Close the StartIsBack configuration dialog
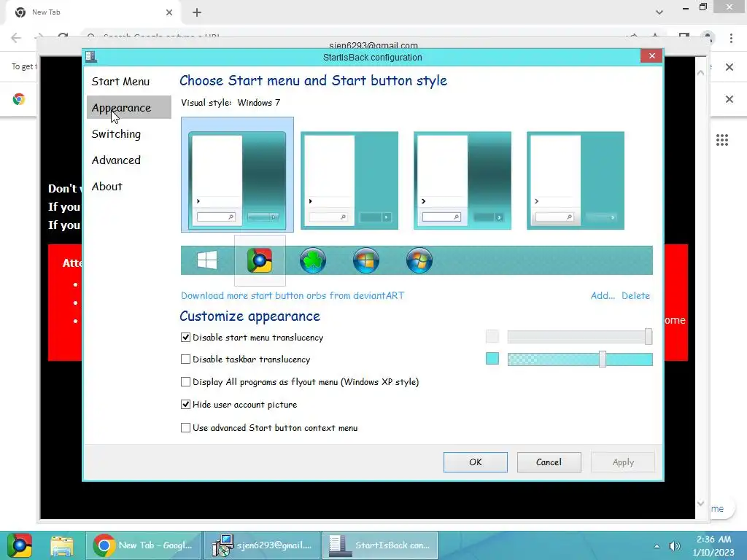 (651, 56)
